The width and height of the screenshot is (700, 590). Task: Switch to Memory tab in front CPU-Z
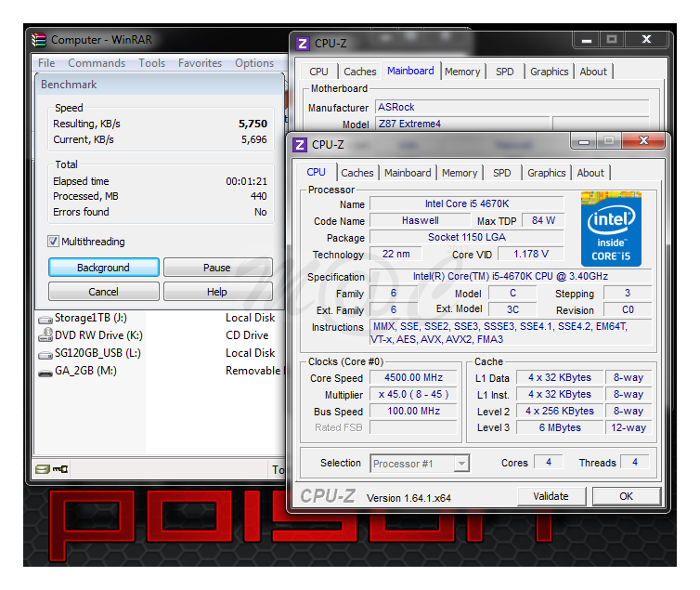tap(460, 173)
